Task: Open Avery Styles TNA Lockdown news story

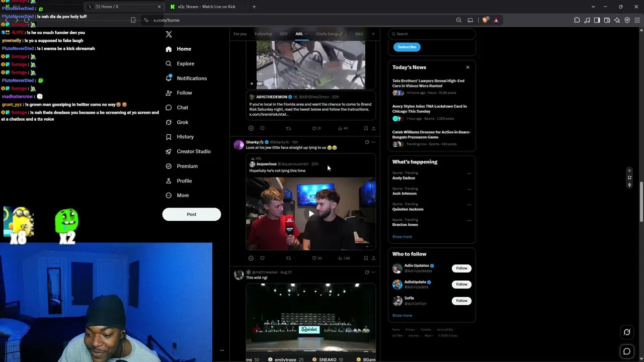Action: pyautogui.click(x=431, y=113)
